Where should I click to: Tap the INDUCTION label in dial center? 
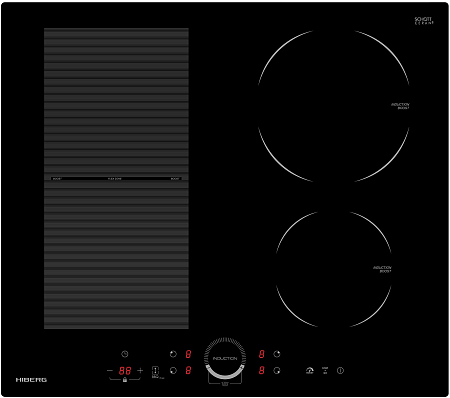point(225,359)
